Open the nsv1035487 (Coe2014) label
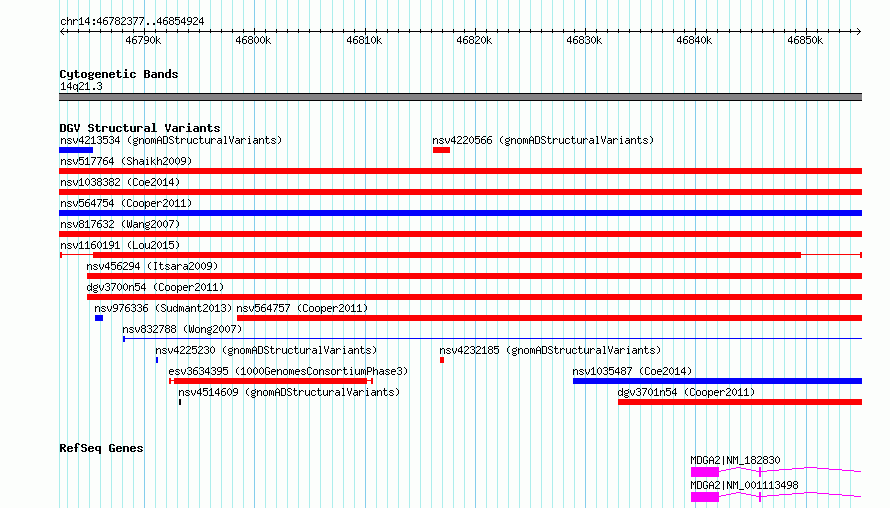Viewport: 890px width, 508px height. point(632,371)
